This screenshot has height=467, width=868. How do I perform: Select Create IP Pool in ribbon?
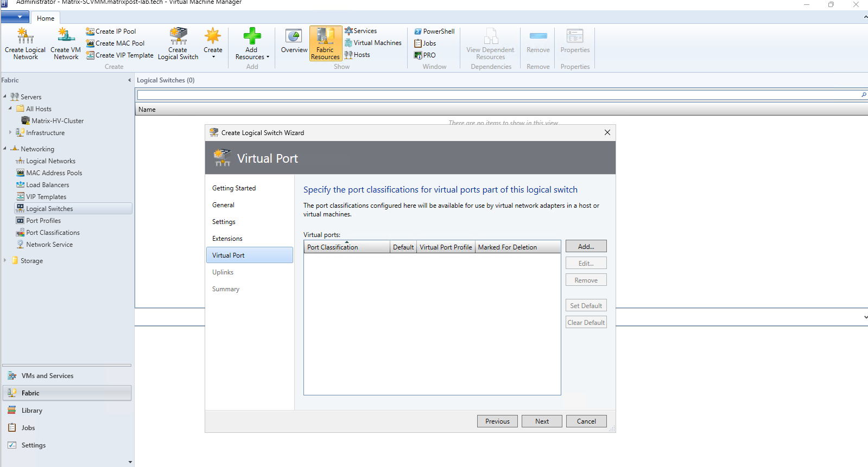[111, 31]
